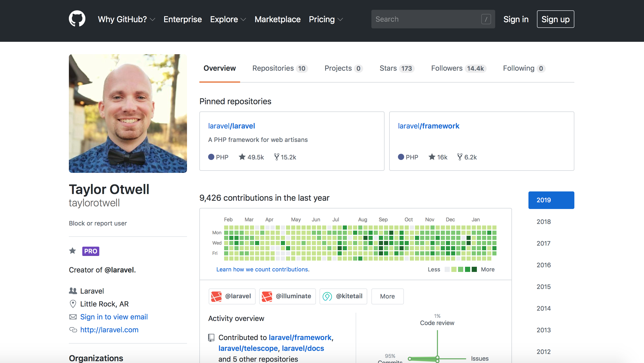The height and width of the screenshot is (363, 644).
Task: Open the http://laravel.com website link
Action: click(109, 330)
